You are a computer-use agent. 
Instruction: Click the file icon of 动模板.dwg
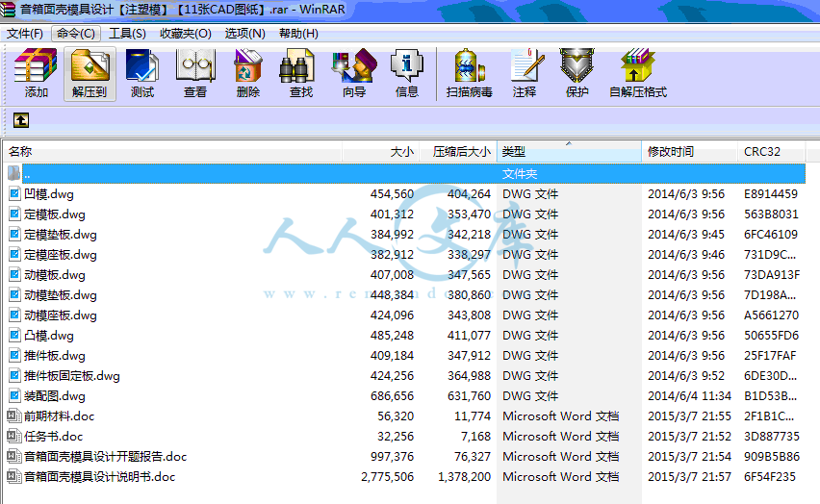point(14,274)
